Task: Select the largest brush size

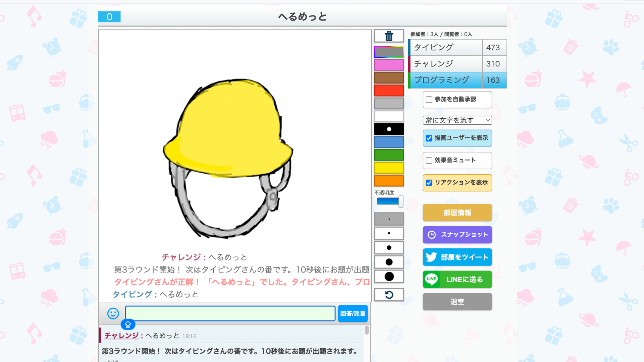Action: click(x=389, y=276)
